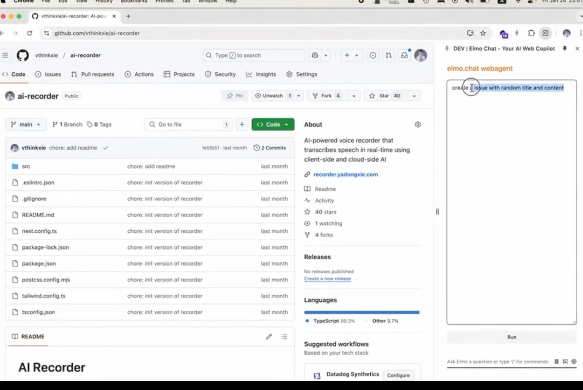Click the round icon in Elmo footer
Viewport: 583px width, 390px height.
(x=574, y=361)
